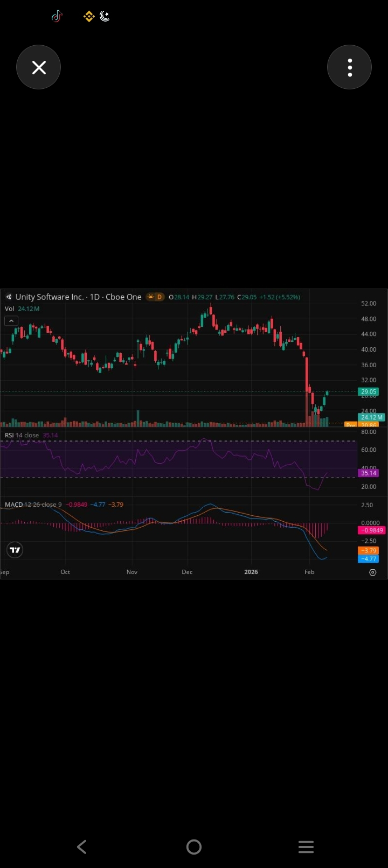This screenshot has width=388, height=868.
Task: Tap the Android back navigation button
Action: (x=82, y=847)
